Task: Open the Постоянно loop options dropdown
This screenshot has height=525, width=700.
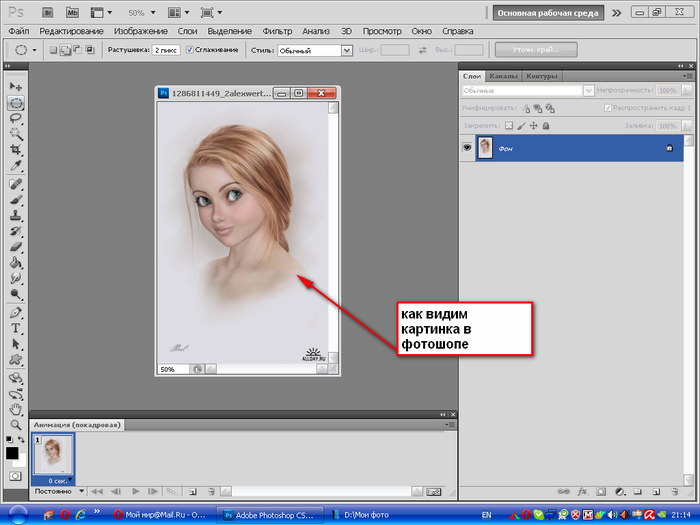Action: coord(56,492)
